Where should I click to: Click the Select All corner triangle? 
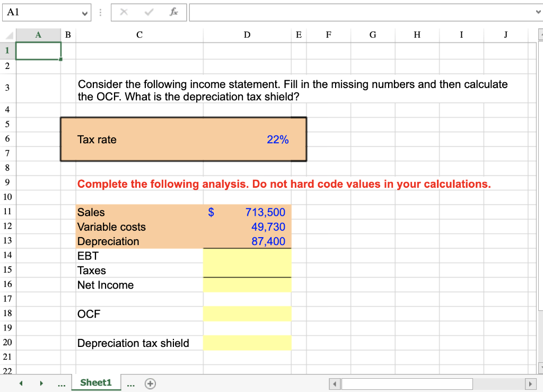click(8, 34)
